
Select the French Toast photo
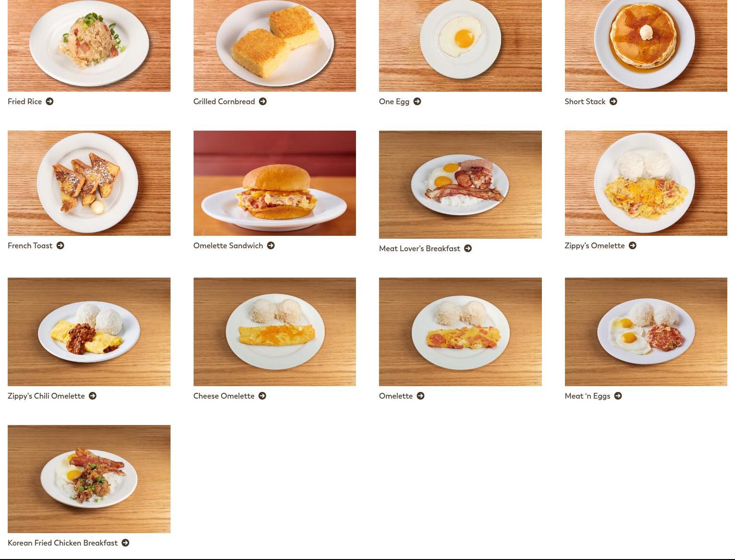(x=89, y=183)
